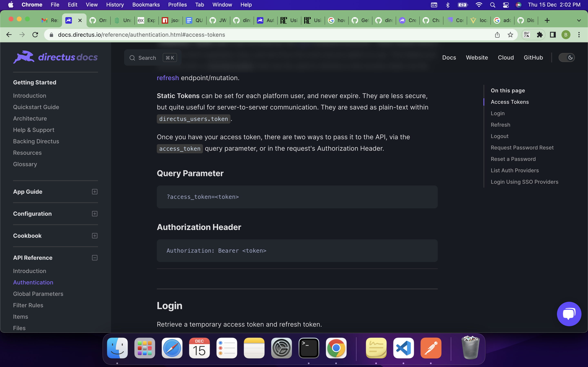Launch Postman from the Dock

coord(431,348)
